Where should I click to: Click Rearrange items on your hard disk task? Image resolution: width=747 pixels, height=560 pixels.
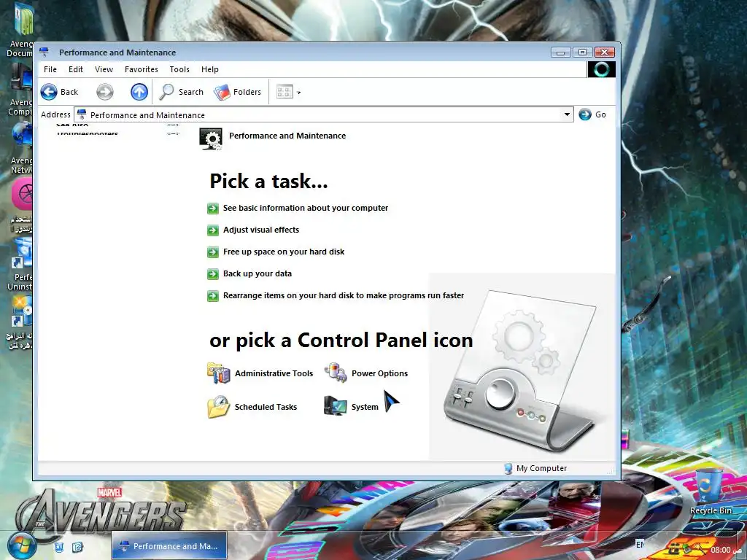tap(344, 295)
